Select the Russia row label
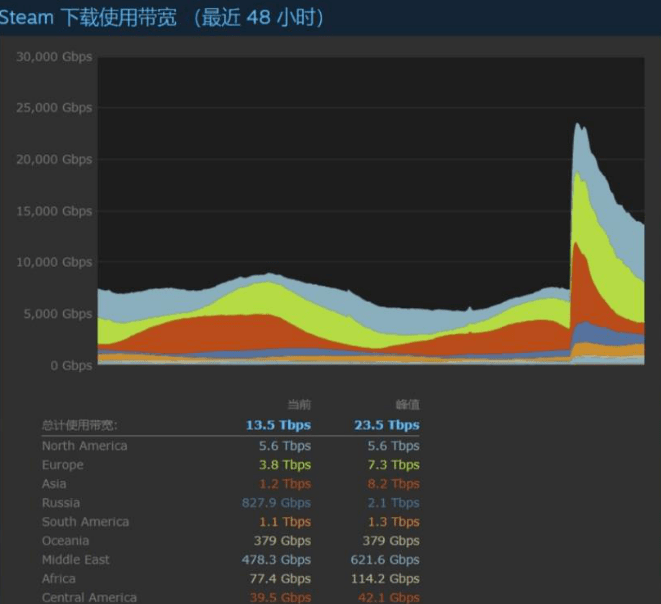Viewport: 661px width, 604px height. point(61,503)
